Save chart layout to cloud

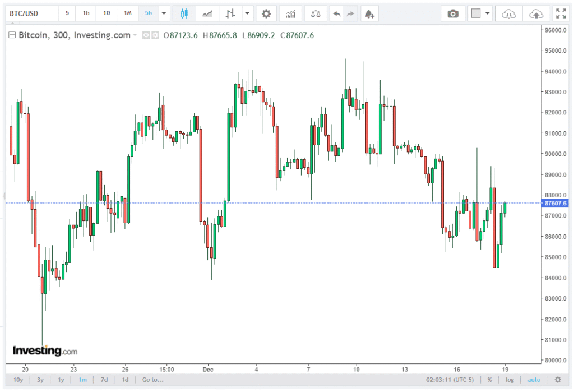(x=536, y=13)
